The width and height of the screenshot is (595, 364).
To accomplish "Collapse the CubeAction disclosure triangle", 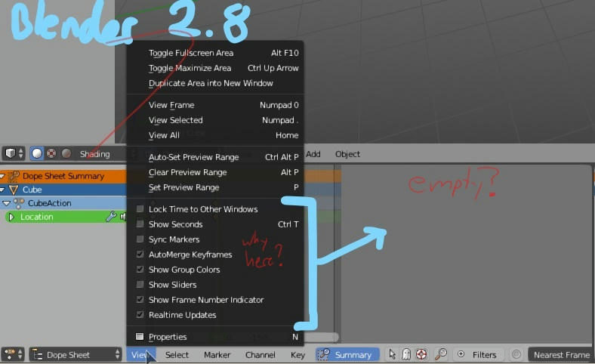I will [x=7, y=203].
